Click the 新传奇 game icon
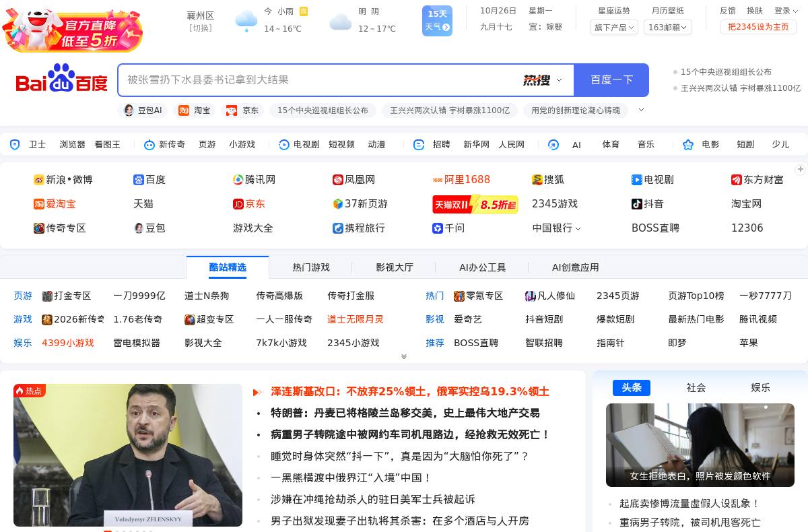Image resolution: width=808 pixels, height=532 pixels. click(x=149, y=145)
